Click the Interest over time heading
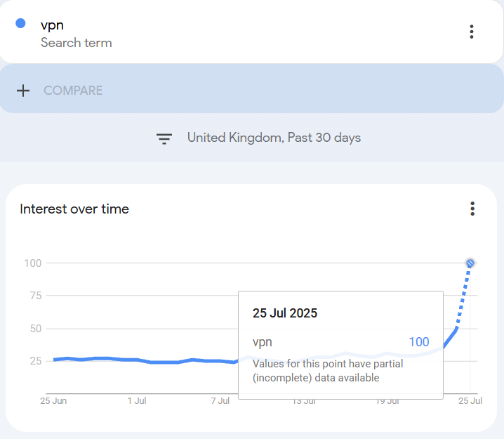504x439 pixels. point(74,209)
